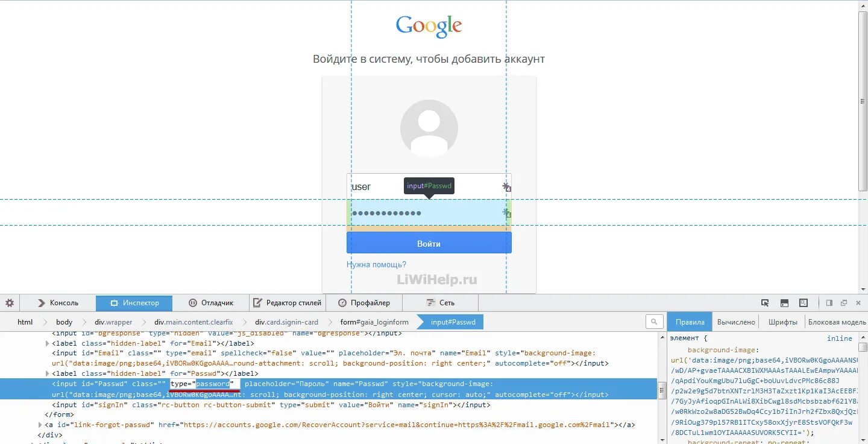Click the HTML search magnifier box
This screenshot has width=868, height=444.
pyautogui.click(x=654, y=322)
